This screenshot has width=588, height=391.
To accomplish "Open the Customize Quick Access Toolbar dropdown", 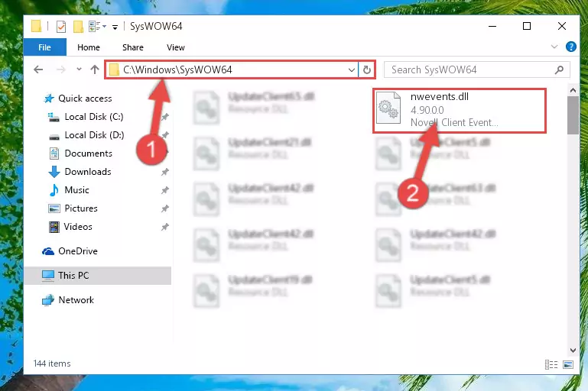I will (115, 27).
